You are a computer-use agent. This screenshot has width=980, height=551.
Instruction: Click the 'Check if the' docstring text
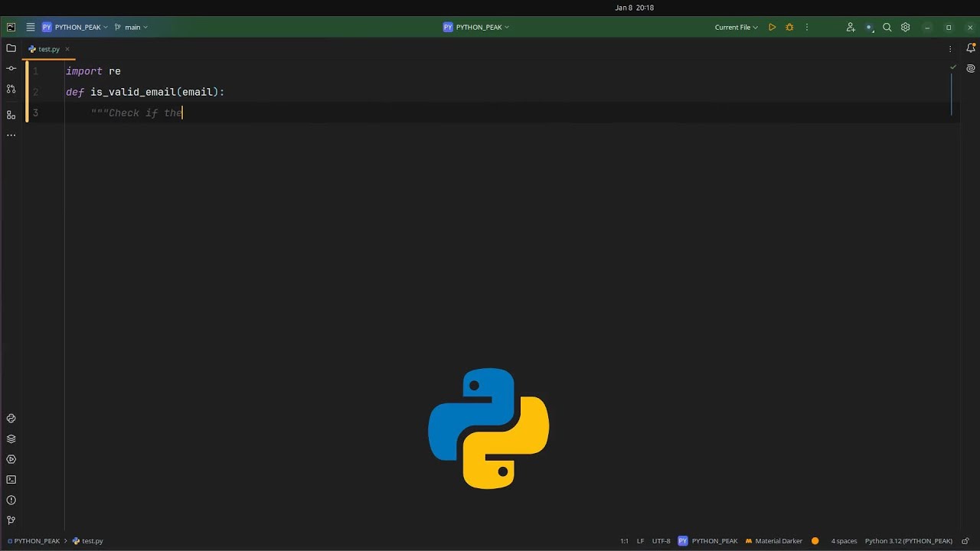pyautogui.click(x=145, y=113)
